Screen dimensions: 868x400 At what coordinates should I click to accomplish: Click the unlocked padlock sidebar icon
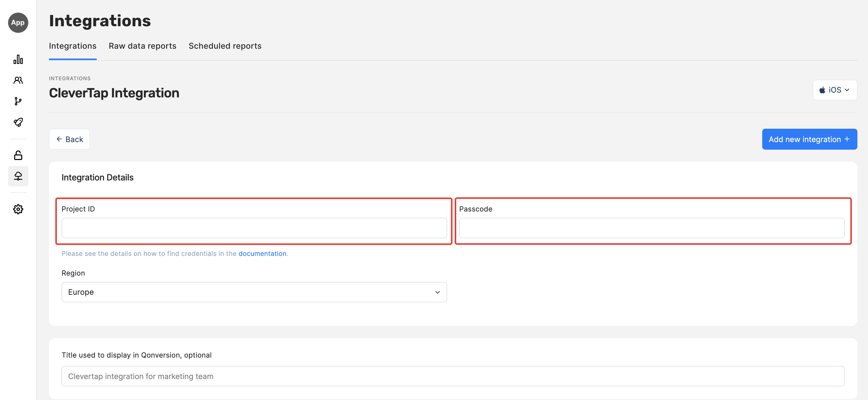pos(18,155)
